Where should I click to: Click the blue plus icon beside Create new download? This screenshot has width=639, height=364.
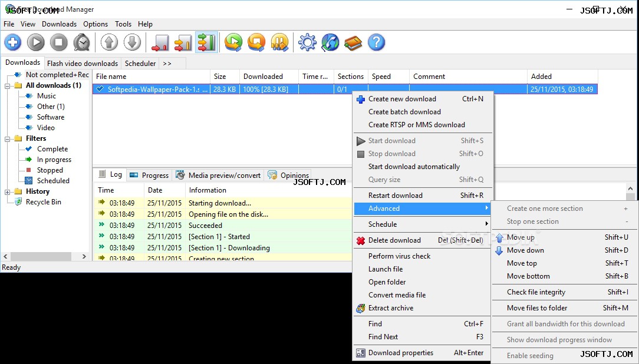pyautogui.click(x=361, y=100)
